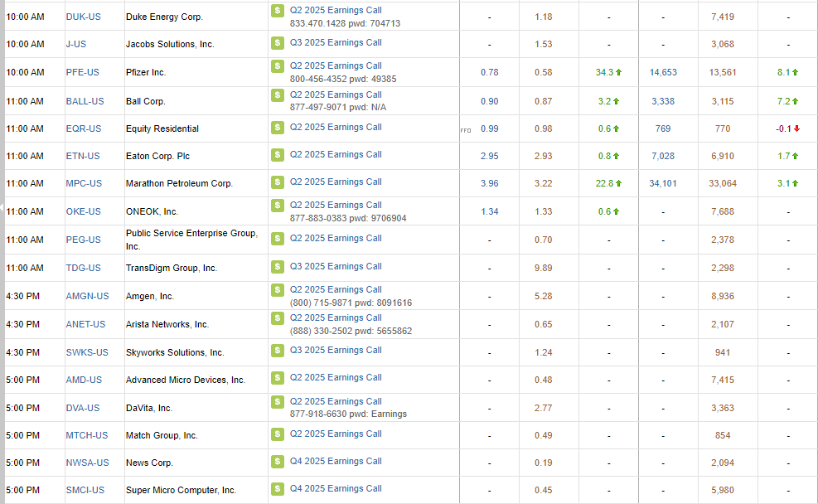Open the ANET-US ticker link
Viewport: 818px width, 504px height.
(x=85, y=324)
